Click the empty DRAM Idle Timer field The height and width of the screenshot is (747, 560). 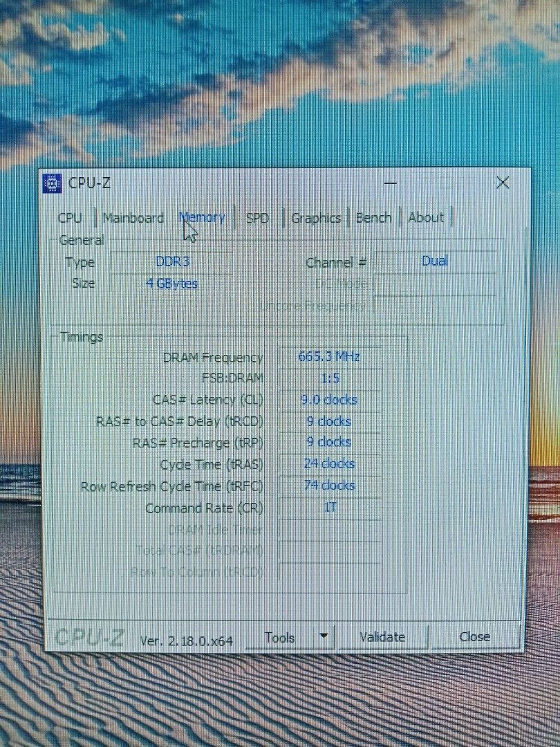click(x=330, y=530)
